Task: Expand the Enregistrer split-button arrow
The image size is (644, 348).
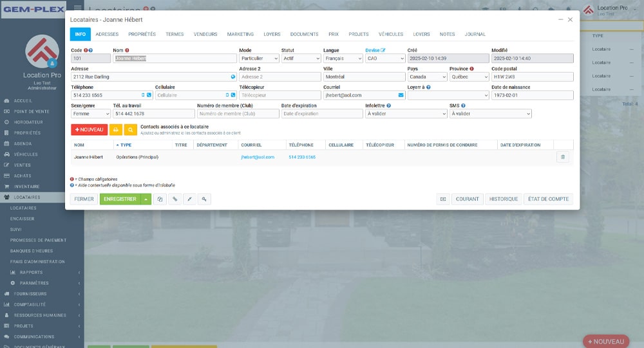Action: tap(146, 199)
